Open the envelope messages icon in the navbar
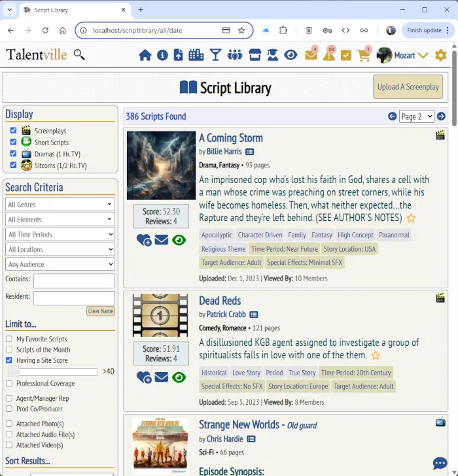This screenshot has height=476, width=458. (x=311, y=56)
